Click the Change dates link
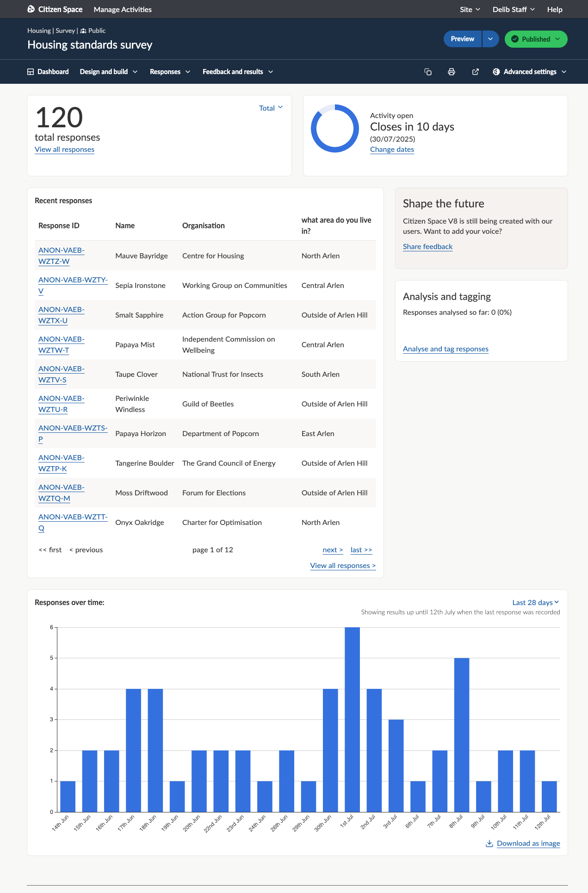Viewport: 588px width, 893px height. pos(392,150)
